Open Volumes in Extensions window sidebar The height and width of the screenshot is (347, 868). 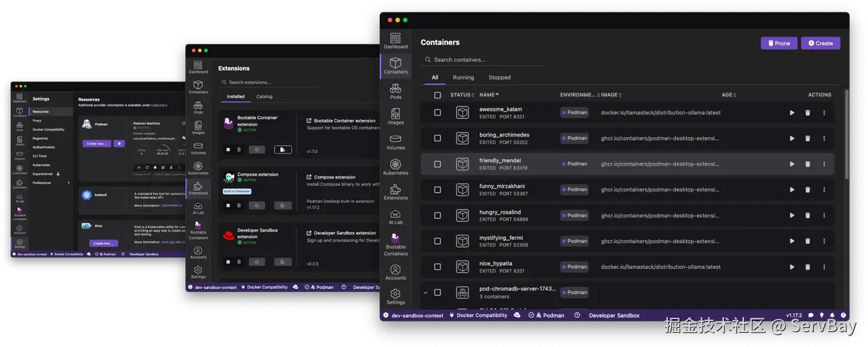pyautogui.click(x=198, y=147)
